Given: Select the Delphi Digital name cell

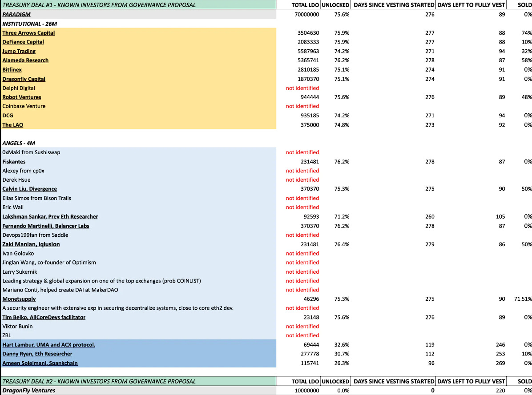Looking at the screenshot, I should tap(19, 88).
